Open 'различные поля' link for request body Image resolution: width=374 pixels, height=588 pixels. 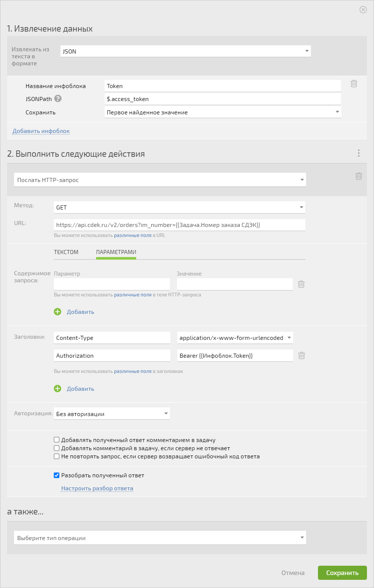click(x=133, y=295)
